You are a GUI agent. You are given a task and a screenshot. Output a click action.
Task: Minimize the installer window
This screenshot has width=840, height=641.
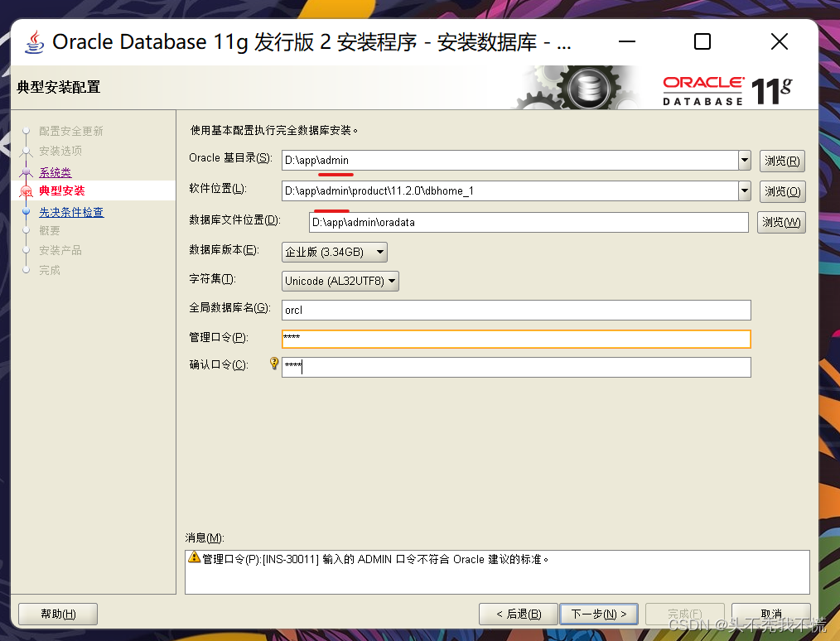tap(627, 41)
